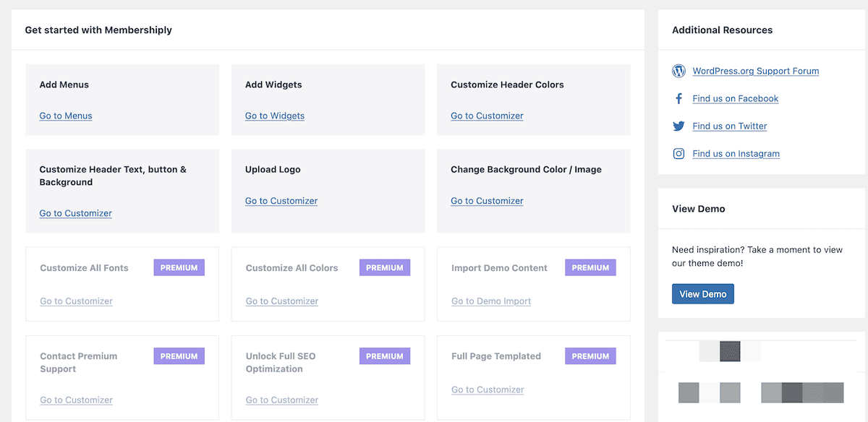Click the blue View Demo button

[x=702, y=293]
